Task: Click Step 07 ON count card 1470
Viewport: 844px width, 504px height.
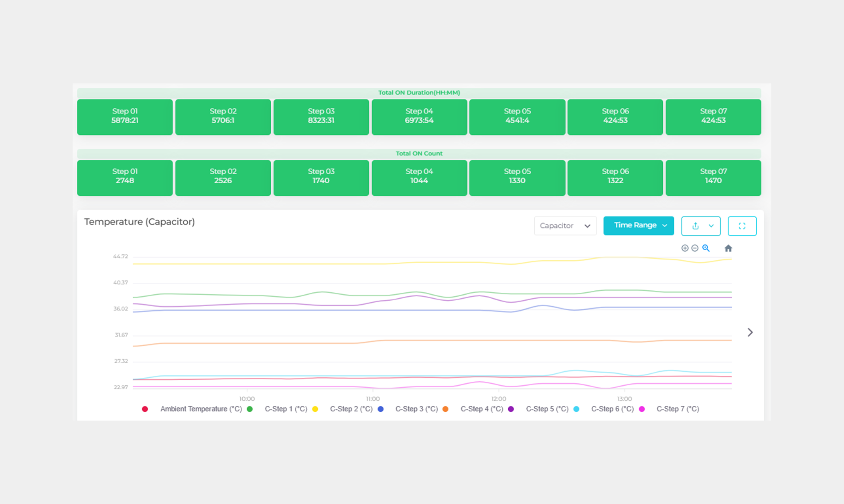Action: [x=713, y=178]
